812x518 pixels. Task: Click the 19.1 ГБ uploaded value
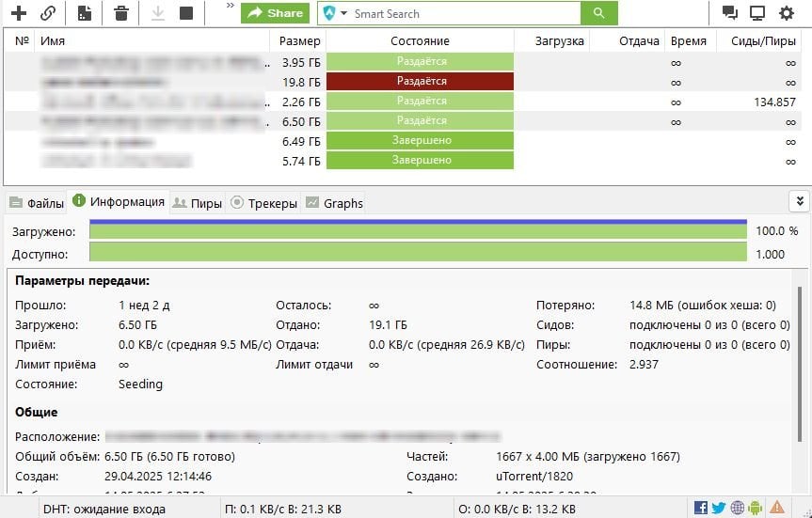click(388, 325)
